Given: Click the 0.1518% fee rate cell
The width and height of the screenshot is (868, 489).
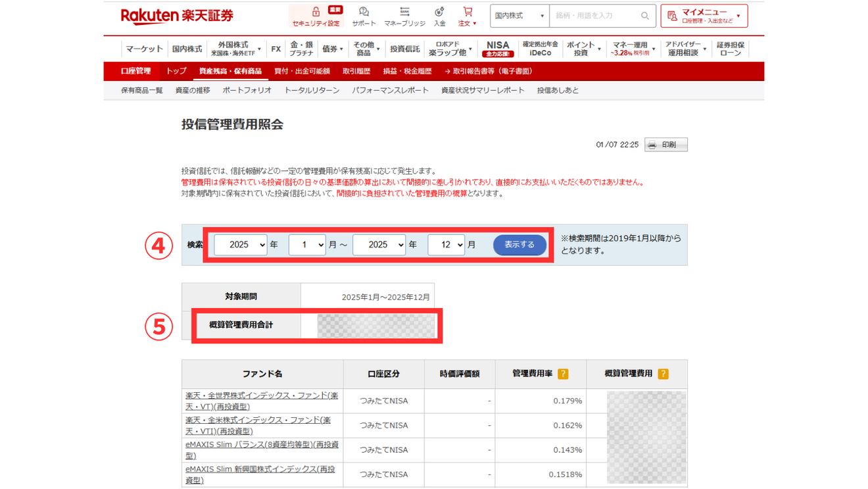Looking at the screenshot, I should pyautogui.click(x=541, y=474).
